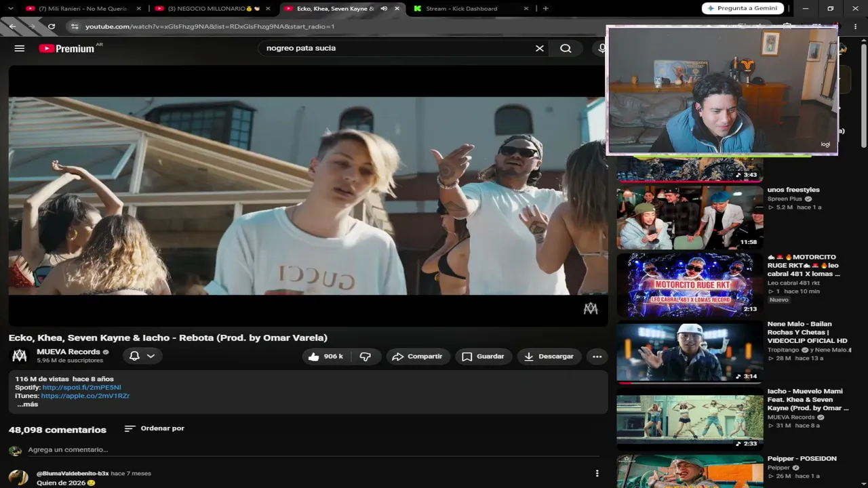
Task: Click the 116 M de vistas text
Action: point(42,379)
